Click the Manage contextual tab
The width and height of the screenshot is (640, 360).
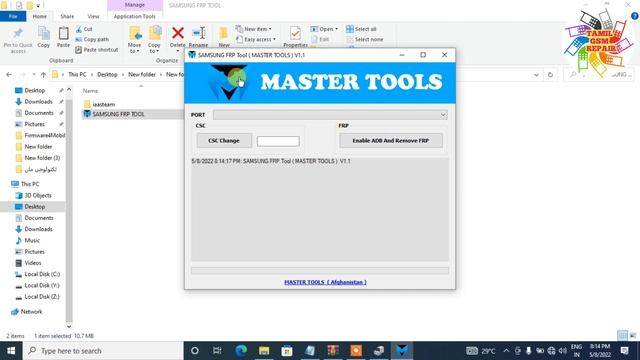point(135,5)
